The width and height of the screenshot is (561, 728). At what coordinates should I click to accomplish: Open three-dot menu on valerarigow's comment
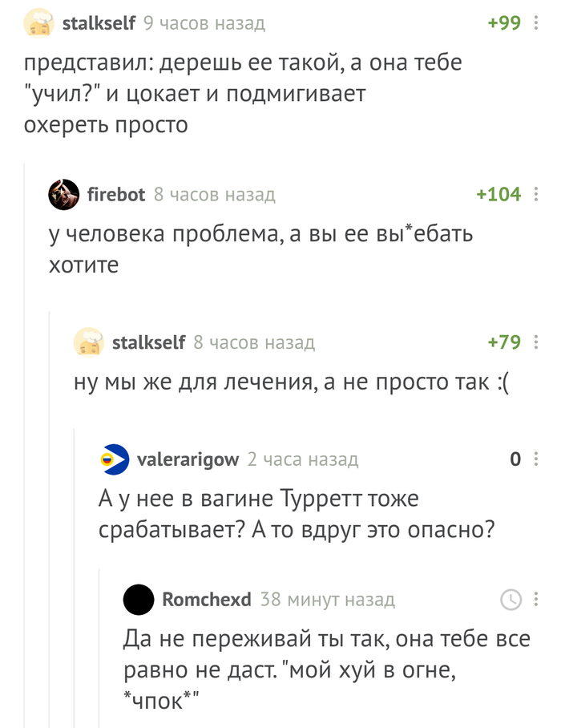click(x=536, y=459)
